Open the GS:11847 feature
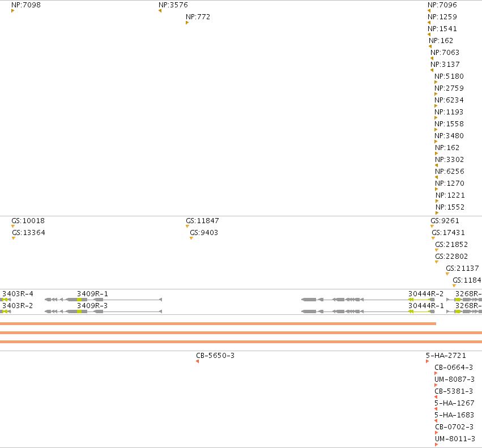This screenshot has width=482, height=448. [x=187, y=227]
